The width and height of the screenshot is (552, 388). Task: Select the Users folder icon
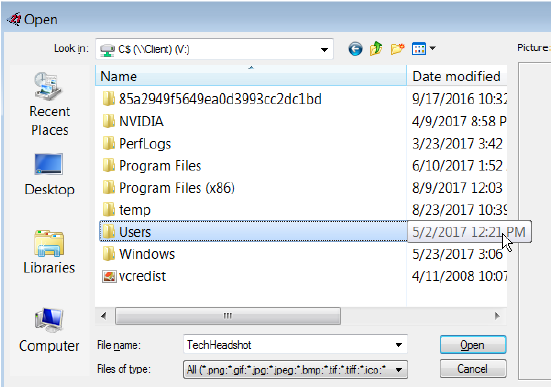[108, 232]
